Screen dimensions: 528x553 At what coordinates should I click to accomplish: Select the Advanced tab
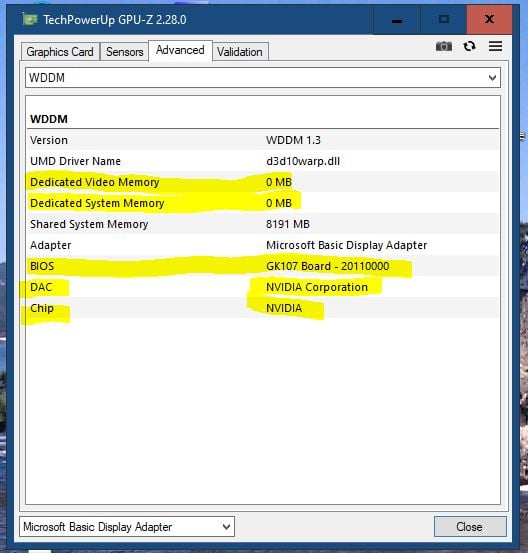(x=180, y=50)
